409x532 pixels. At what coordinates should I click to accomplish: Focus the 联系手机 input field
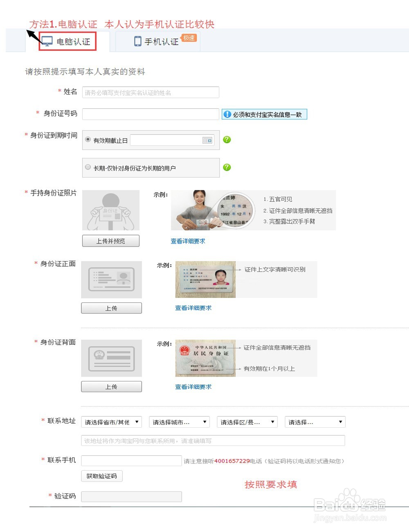click(131, 461)
